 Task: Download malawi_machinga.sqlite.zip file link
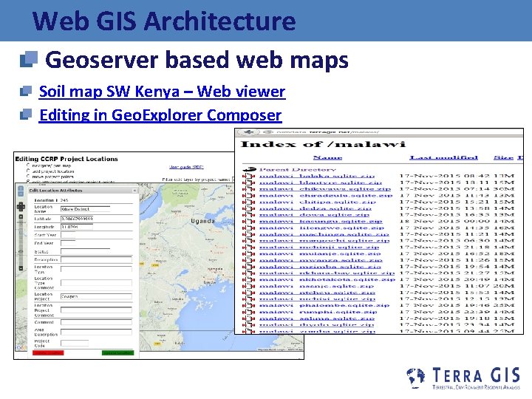click(x=324, y=234)
